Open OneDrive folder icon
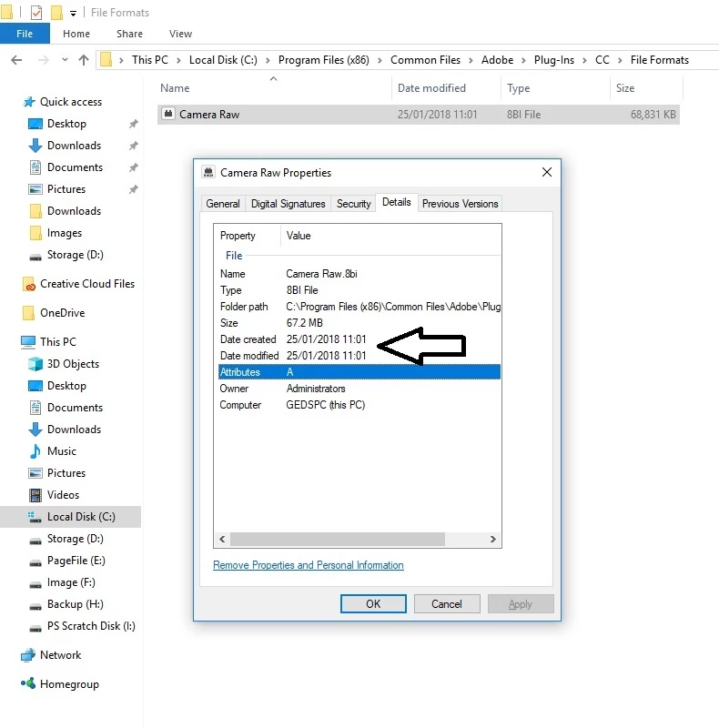 pyautogui.click(x=28, y=313)
